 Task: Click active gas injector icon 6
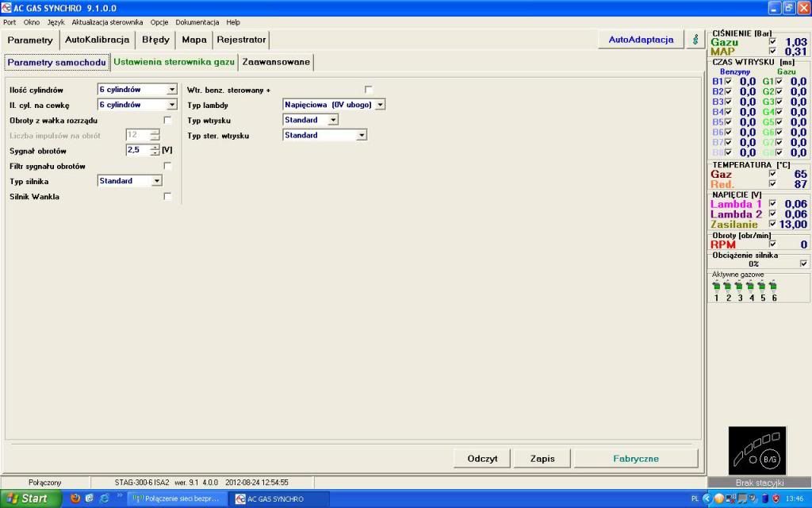coord(773,286)
